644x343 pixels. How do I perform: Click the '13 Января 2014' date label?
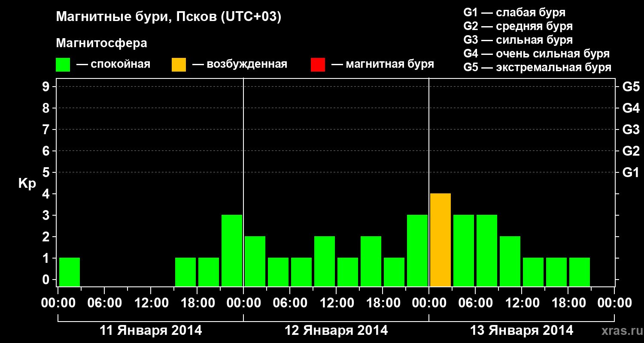[522, 331]
